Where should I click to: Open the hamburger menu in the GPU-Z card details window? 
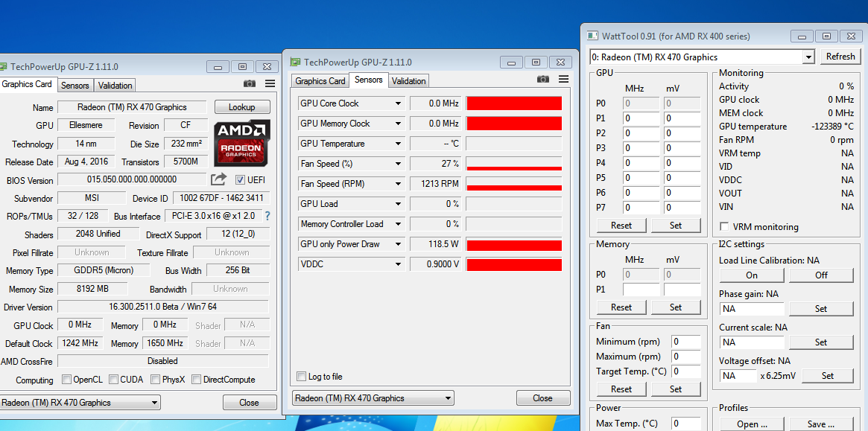point(270,83)
